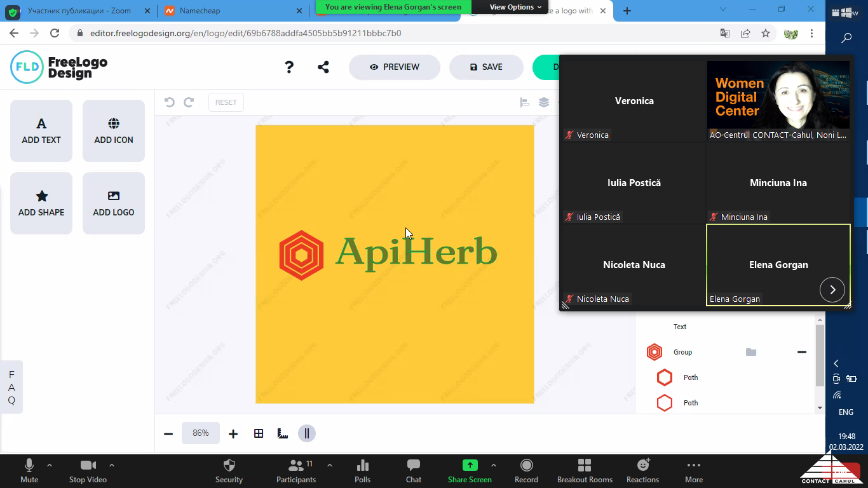Open Zoom View Options dropdown

(515, 7)
